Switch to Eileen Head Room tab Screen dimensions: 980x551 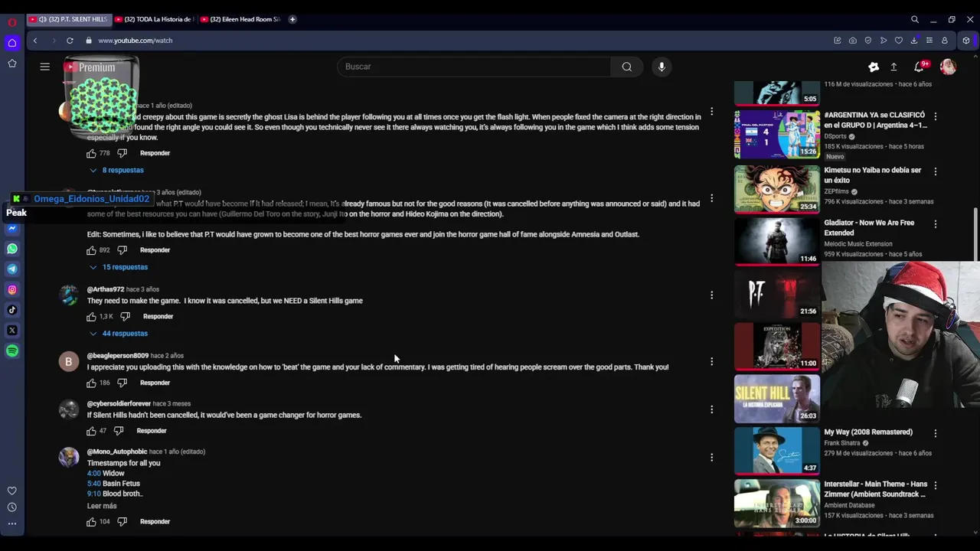click(x=240, y=19)
